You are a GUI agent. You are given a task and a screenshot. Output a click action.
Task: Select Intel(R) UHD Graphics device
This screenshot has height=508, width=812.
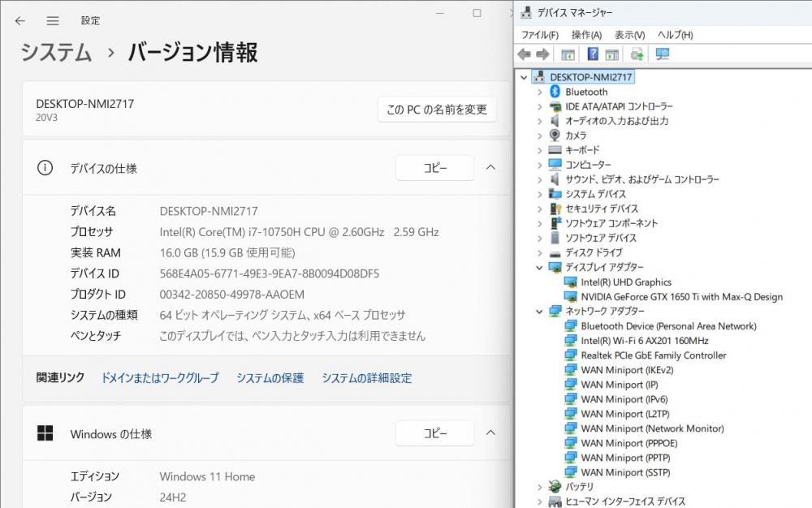[625, 282]
